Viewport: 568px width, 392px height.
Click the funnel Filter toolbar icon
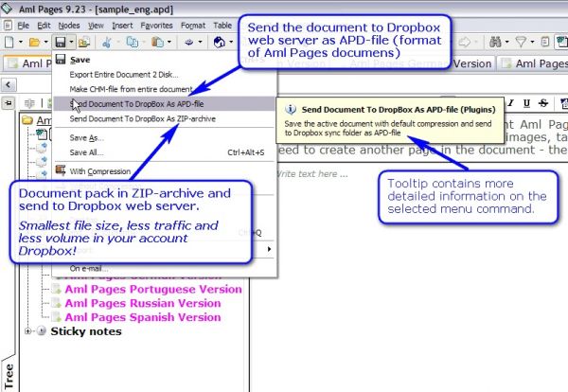(x=521, y=42)
